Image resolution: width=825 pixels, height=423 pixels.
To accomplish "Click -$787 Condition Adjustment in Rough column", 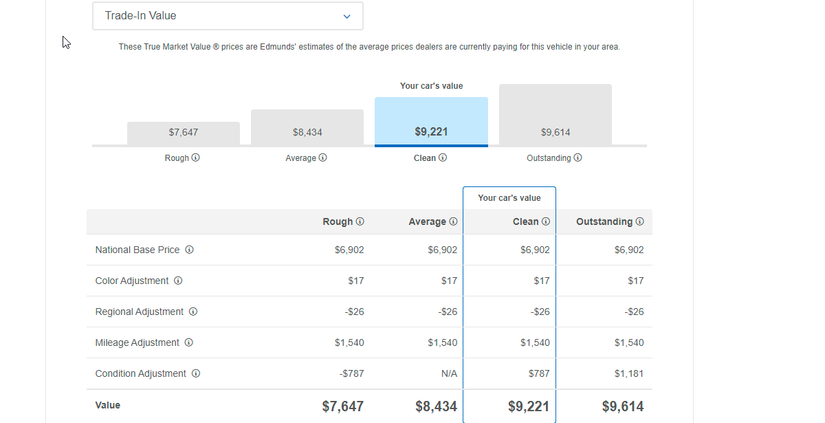I will point(351,374).
